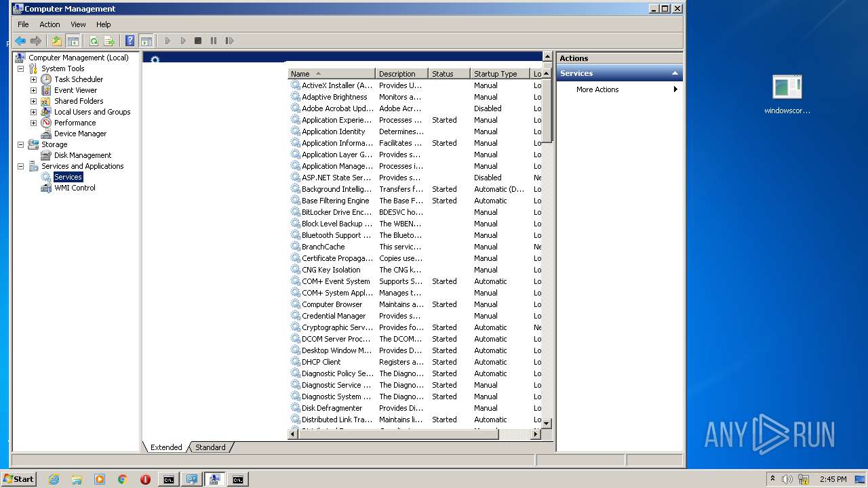Select the Computer Browser service
868x488 pixels.
point(416,304)
